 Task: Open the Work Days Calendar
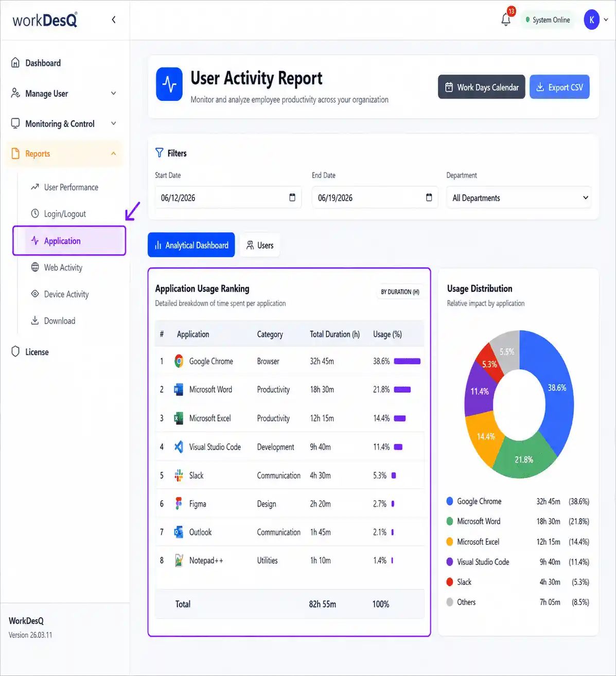click(482, 87)
